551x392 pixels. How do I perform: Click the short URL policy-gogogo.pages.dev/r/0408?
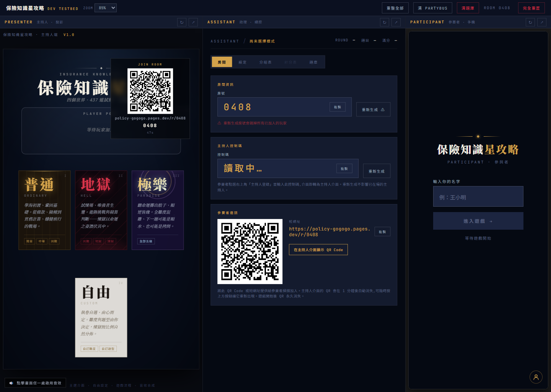click(x=329, y=232)
